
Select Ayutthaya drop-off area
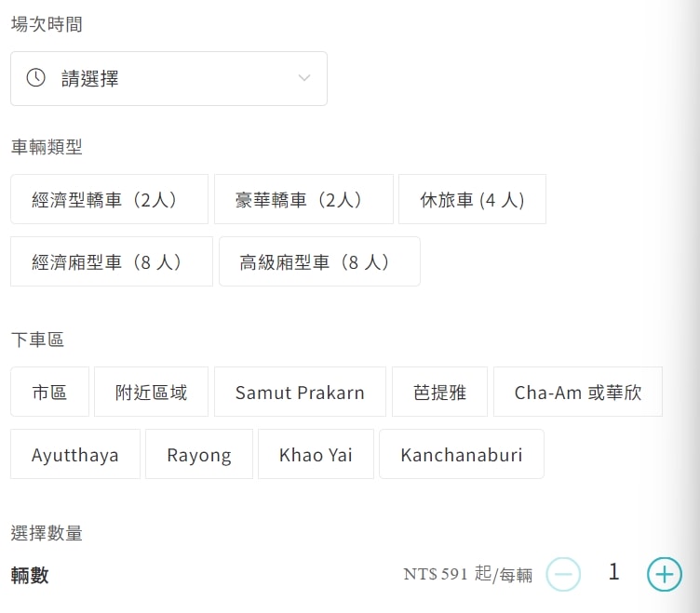coord(75,454)
